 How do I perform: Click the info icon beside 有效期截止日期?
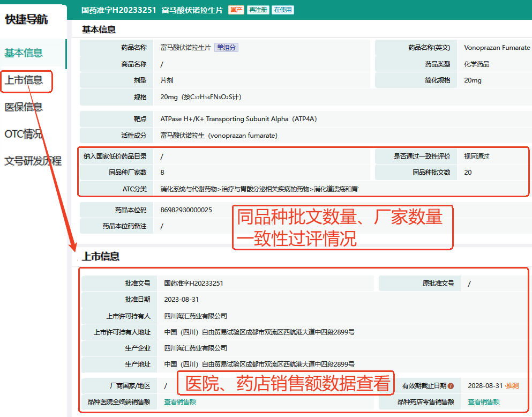[x=451, y=386]
